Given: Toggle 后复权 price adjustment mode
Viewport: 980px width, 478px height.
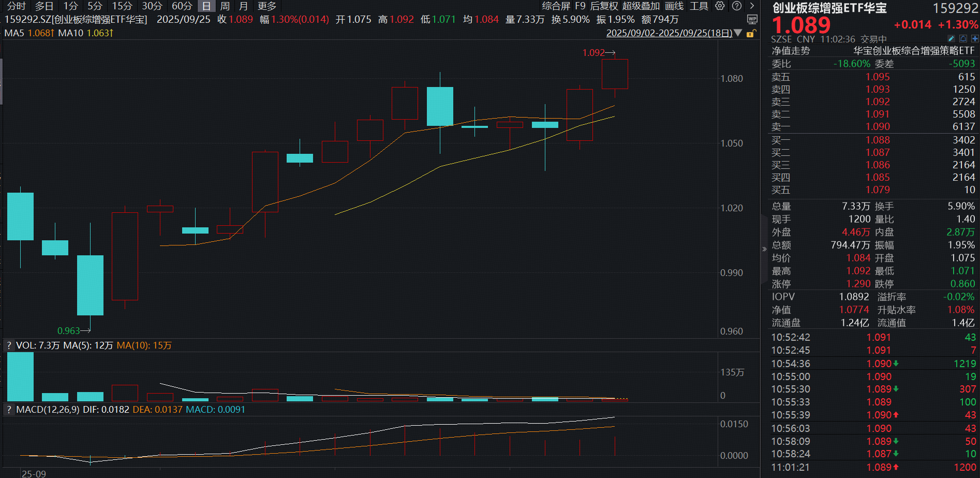Looking at the screenshot, I should coord(604,6).
